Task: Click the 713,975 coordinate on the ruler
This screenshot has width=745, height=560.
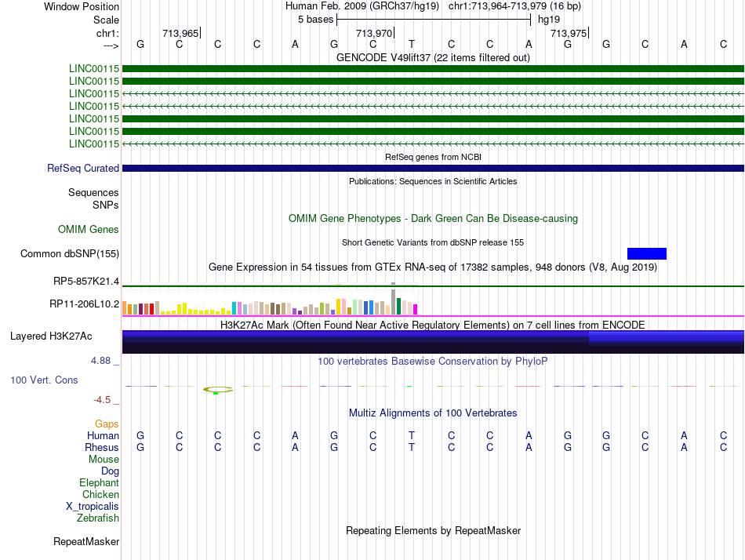Action: point(569,33)
